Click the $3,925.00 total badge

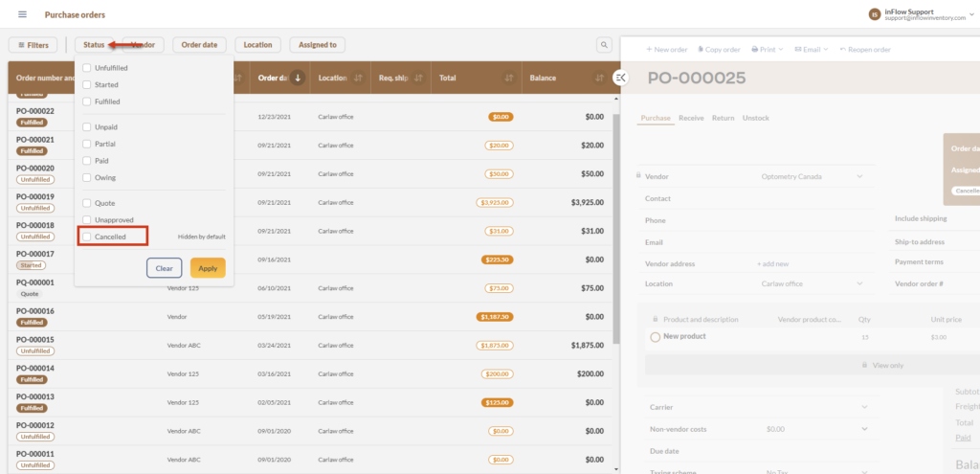click(x=495, y=203)
